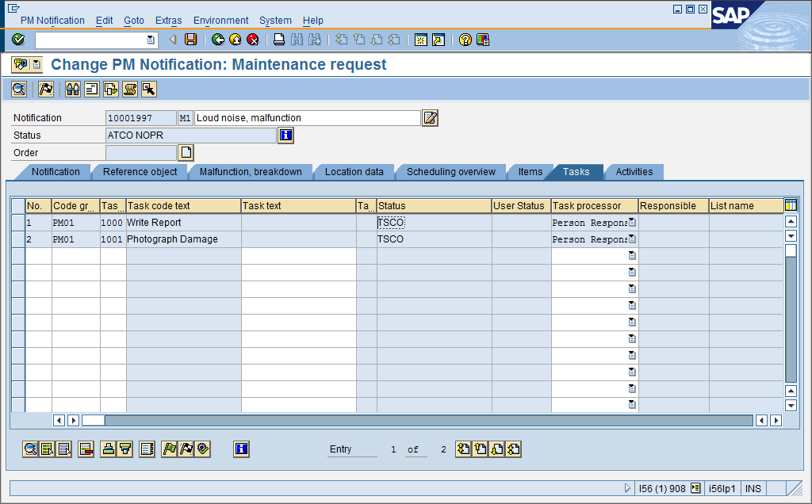This screenshot has width=812, height=504.
Task: Click the green Enter checkmark icon
Action: [18, 40]
